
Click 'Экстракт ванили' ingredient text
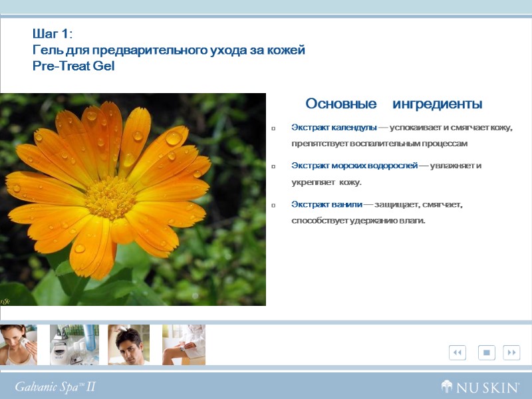click(x=327, y=205)
